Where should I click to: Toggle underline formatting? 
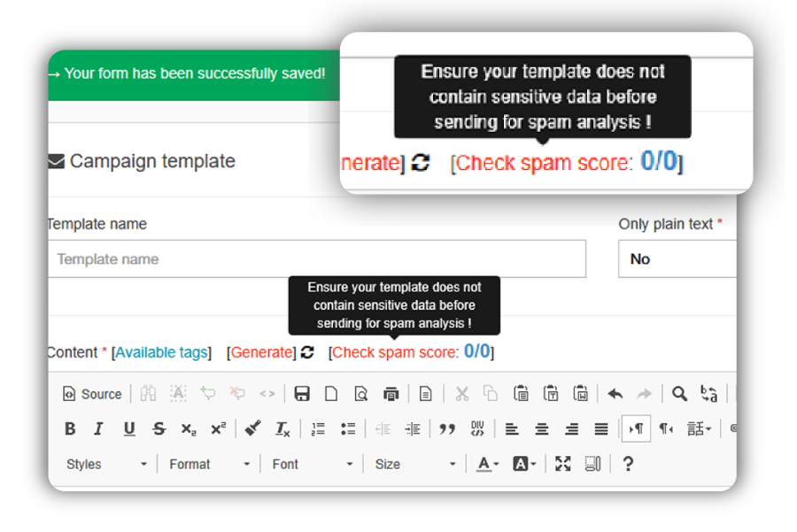(129, 429)
